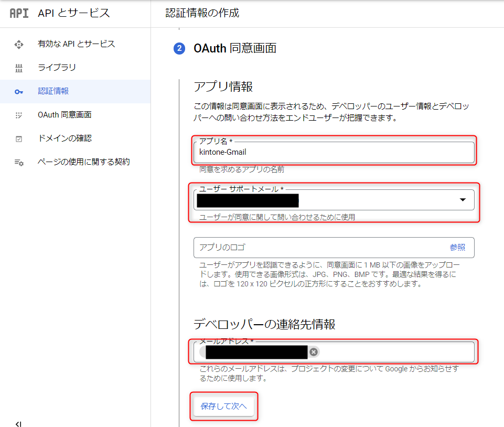This screenshot has width=504, height=427.
Task: Collapse the sidebar with the bottom-left arrow icon
Action: click(x=18, y=423)
